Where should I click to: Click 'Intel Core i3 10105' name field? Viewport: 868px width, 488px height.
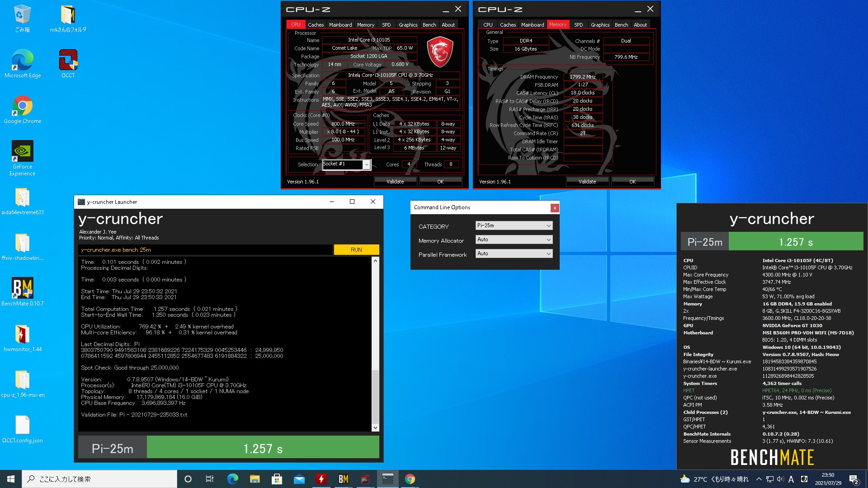coord(369,40)
